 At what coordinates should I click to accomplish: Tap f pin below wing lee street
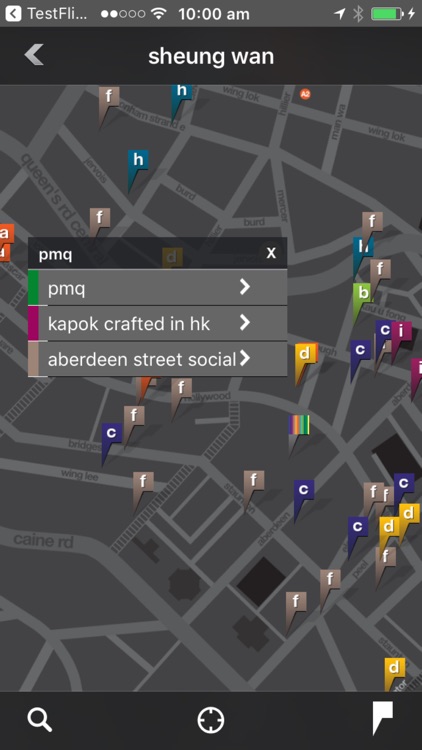tap(143, 482)
